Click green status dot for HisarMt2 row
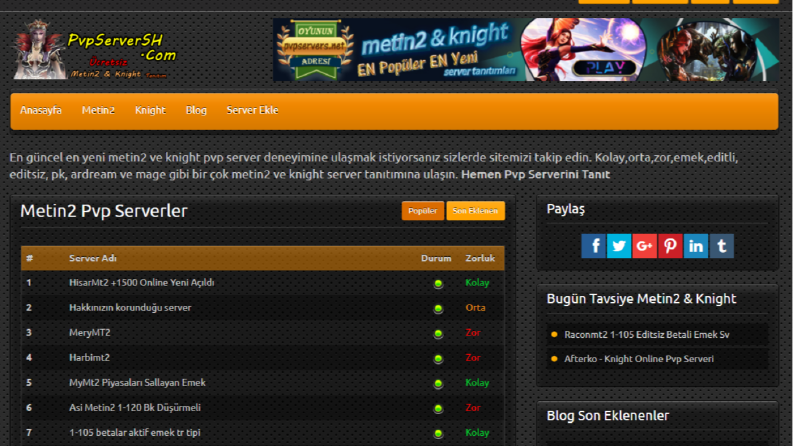Screen dimensions: 793x446 [438, 284]
